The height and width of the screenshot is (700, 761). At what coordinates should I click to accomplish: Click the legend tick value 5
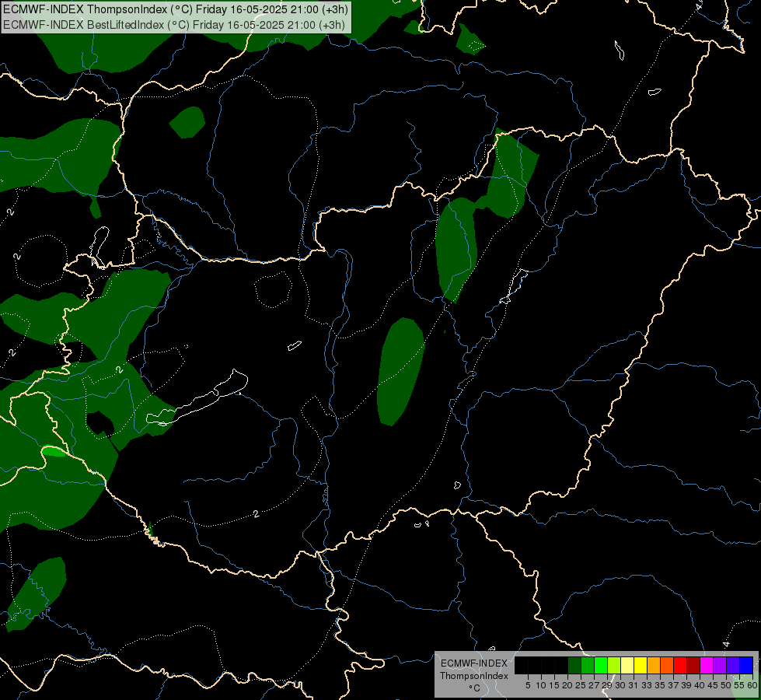tap(528, 685)
